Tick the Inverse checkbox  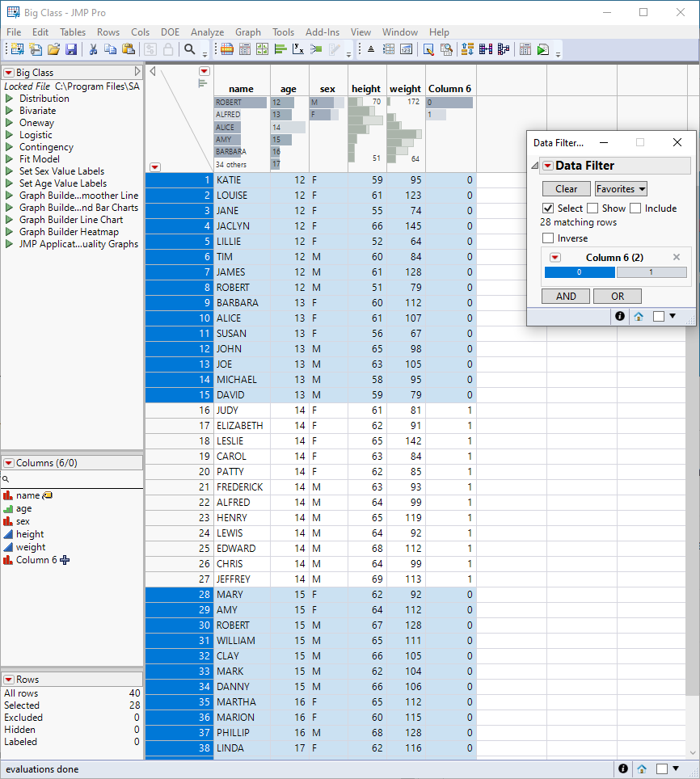coord(548,238)
